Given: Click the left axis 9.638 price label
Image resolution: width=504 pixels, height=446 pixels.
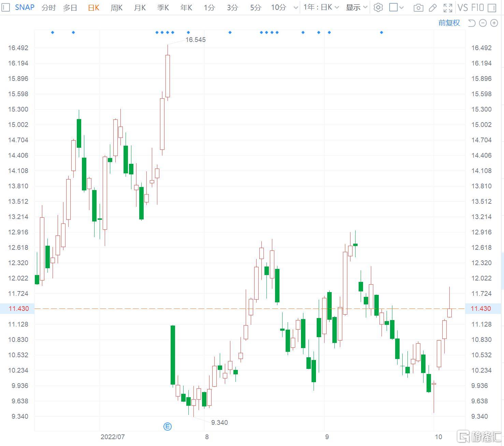Looking at the screenshot, I should click(x=20, y=401).
